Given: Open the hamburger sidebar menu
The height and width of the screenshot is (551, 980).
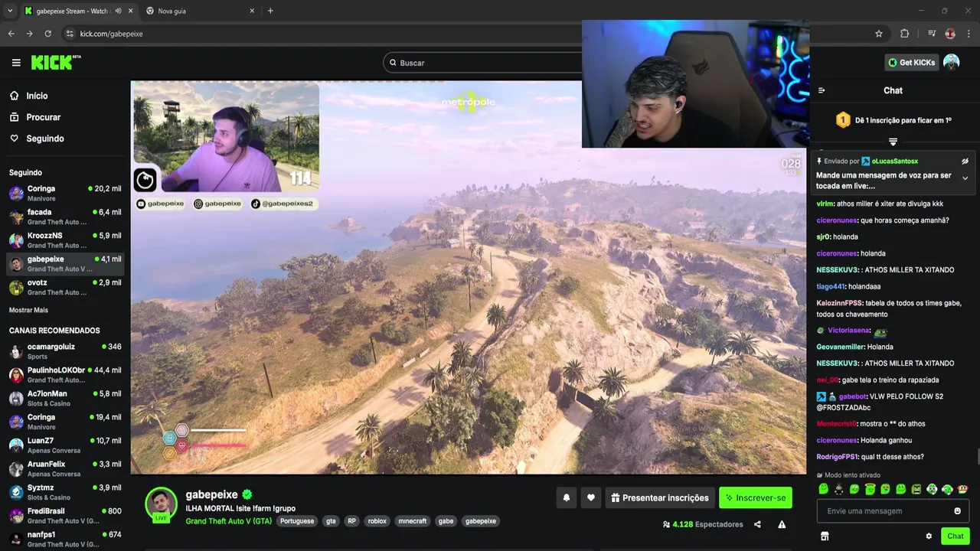Looking at the screenshot, I should pos(16,63).
